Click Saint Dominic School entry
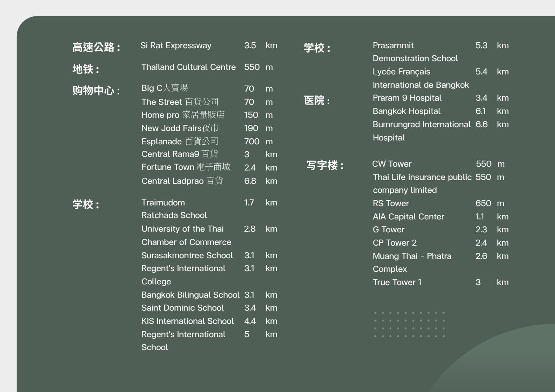 [x=182, y=308]
